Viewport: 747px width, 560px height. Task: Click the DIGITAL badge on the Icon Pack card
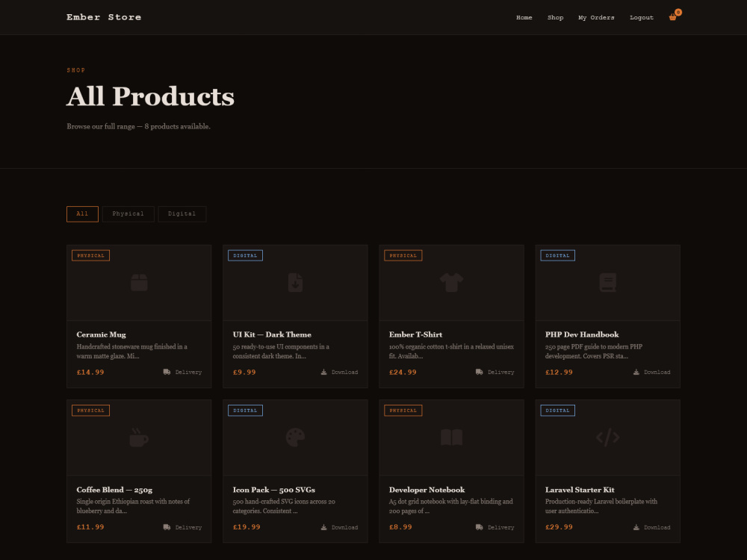[x=245, y=411]
